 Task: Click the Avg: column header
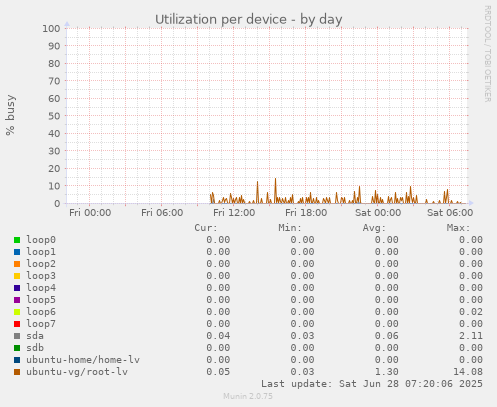coord(374,228)
